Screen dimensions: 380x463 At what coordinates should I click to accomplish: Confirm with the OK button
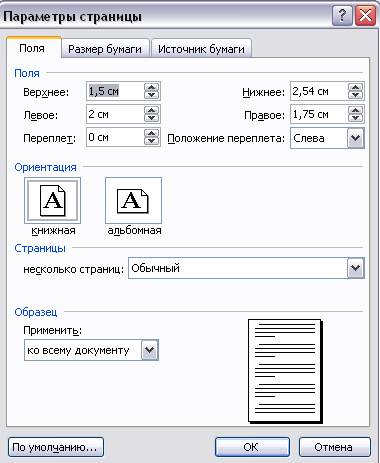tap(252, 447)
